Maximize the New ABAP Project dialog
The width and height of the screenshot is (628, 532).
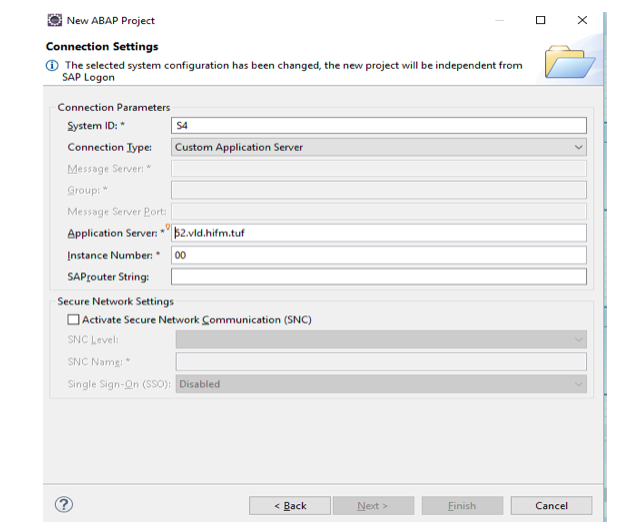pos(540,20)
